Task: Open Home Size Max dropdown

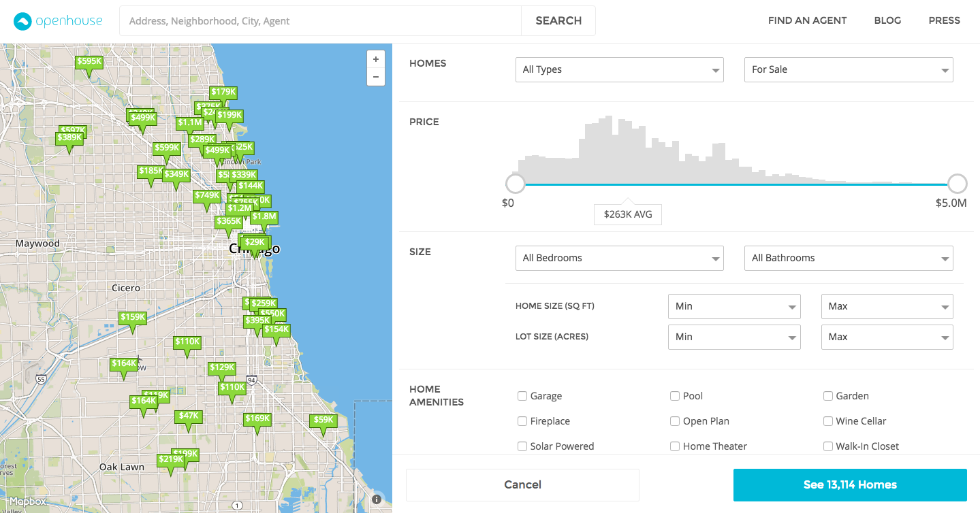Action: [887, 306]
